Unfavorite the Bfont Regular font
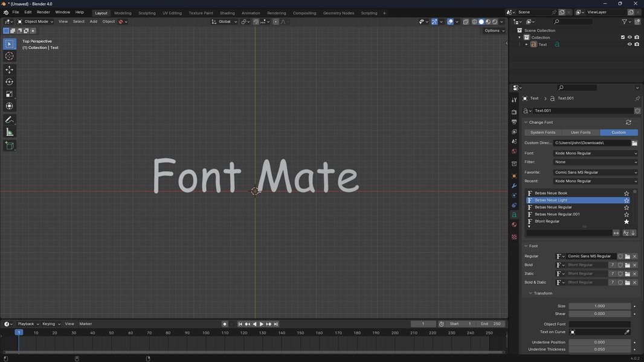The image size is (644, 362). pyautogui.click(x=626, y=221)
